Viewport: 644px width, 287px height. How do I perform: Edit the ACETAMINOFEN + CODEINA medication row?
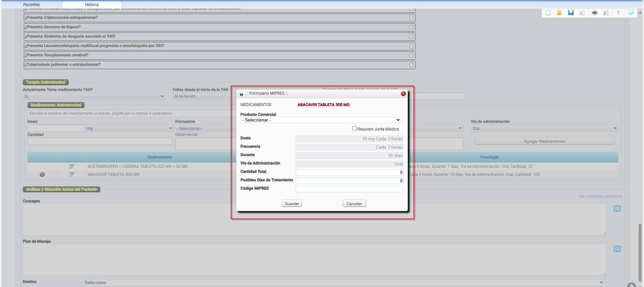pyautogui.click(x=71, y=166)
